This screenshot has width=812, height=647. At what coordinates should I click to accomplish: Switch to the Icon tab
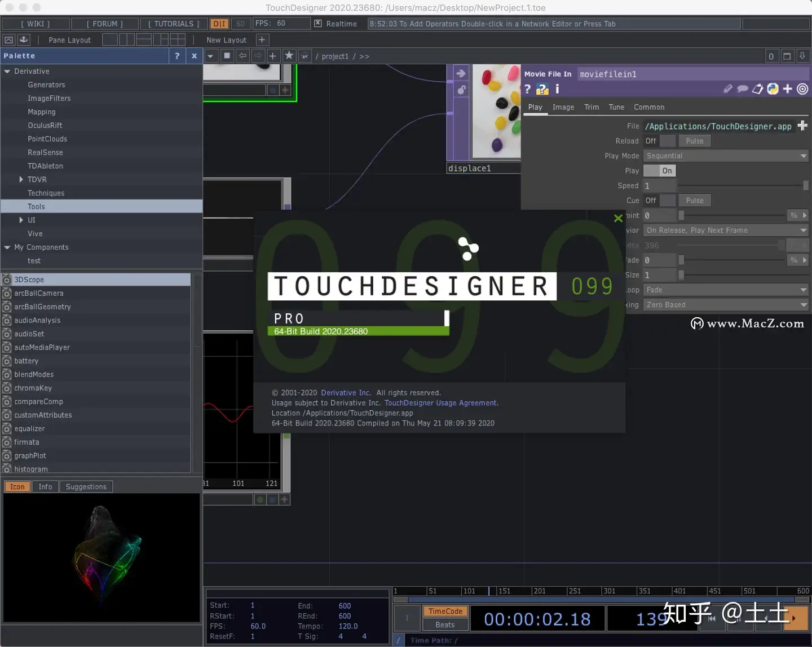pyautogui.click(x=17, y=486)
